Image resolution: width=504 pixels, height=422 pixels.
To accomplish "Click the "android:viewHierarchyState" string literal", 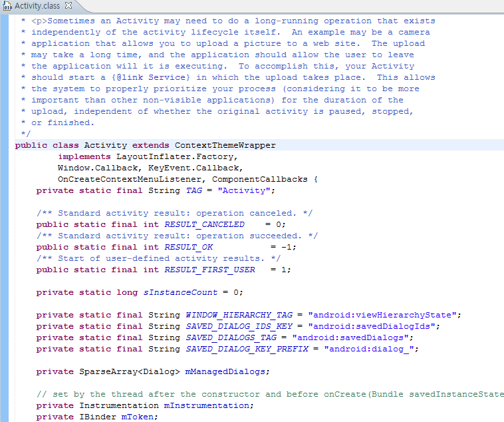I will [x=382, y=315].
